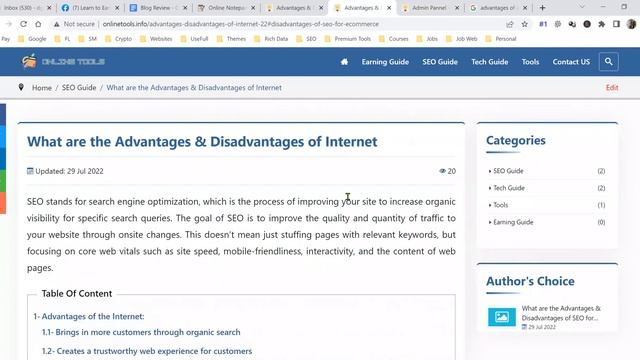
Task: Click the Home breadcrumb link
Action: point(42,88)
